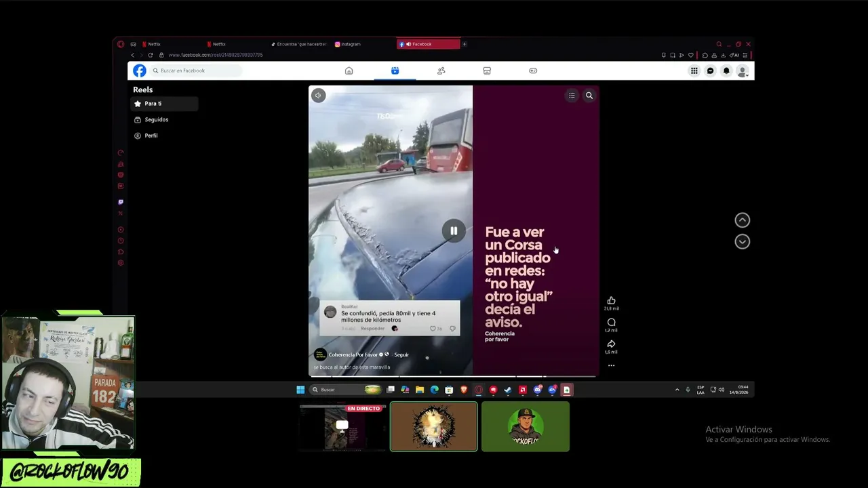The image size is (868, 488).
Task: Like the reel with thumbs-up
Action: [x=611, y=300]
